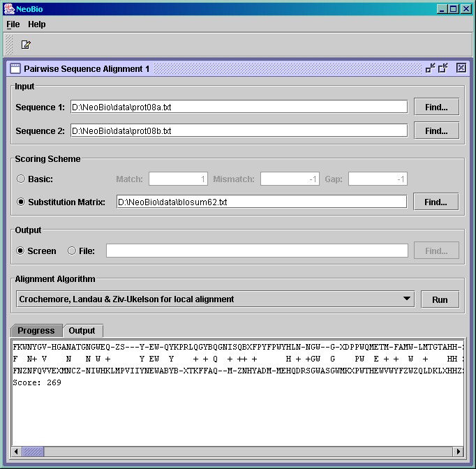Click Find button for Substitution Matrix

point(436,202)
